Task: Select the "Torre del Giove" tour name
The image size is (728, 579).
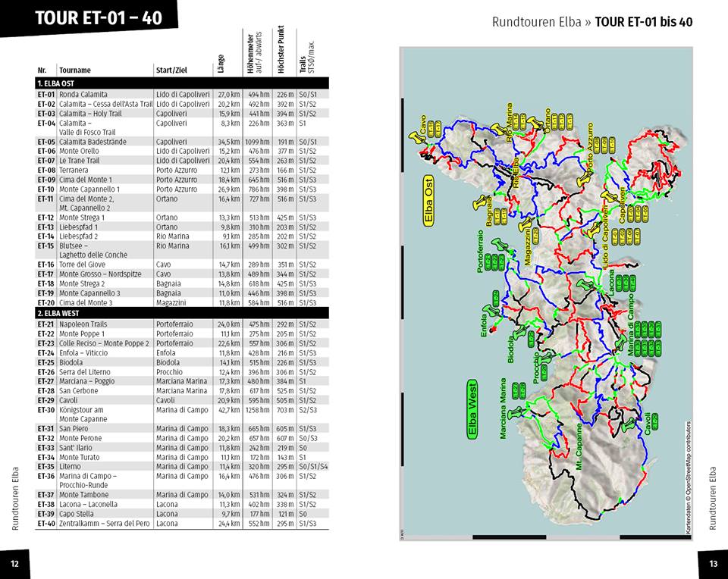Action: coord(82,264)
